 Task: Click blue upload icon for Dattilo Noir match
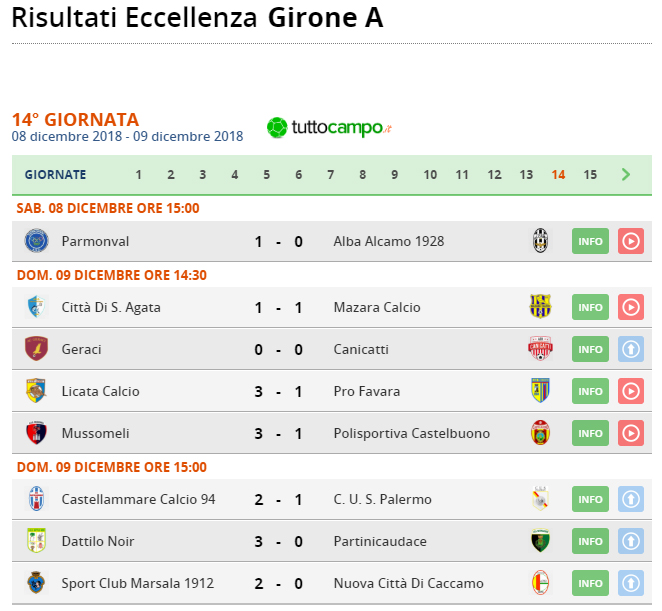point(631,541)
